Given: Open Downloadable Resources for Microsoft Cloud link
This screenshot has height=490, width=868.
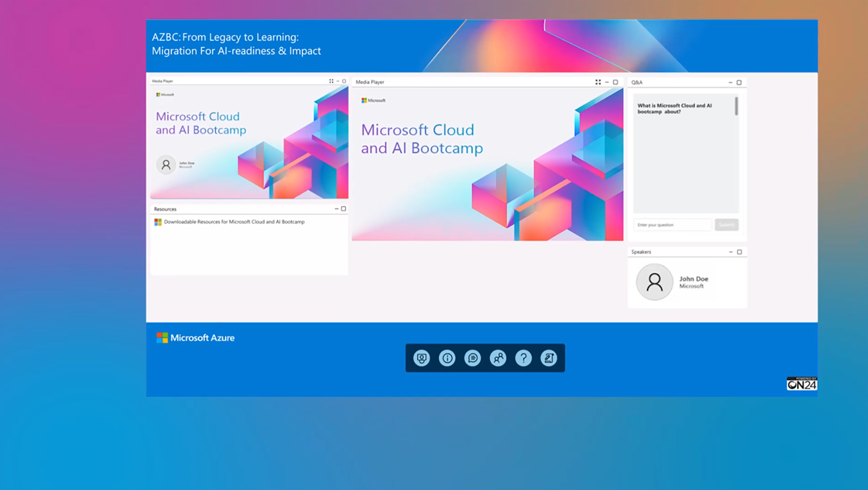Looking at the screenshot, I should [x=234, y=222].
